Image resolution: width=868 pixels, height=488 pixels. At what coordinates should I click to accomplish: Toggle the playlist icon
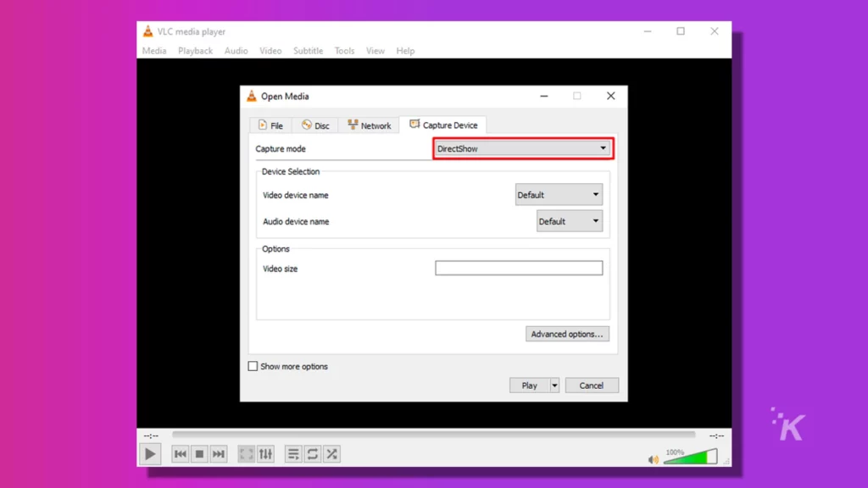[293, 454]
